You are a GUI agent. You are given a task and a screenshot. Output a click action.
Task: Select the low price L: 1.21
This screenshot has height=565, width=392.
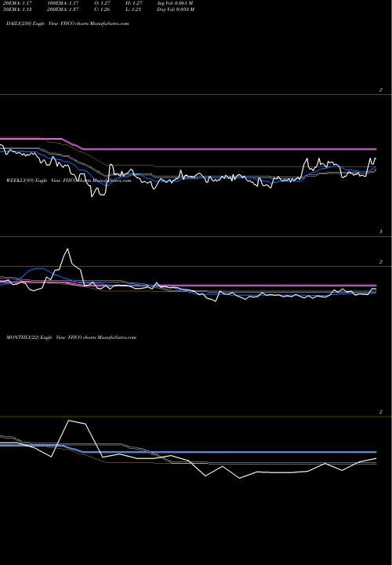click(133, 9)
